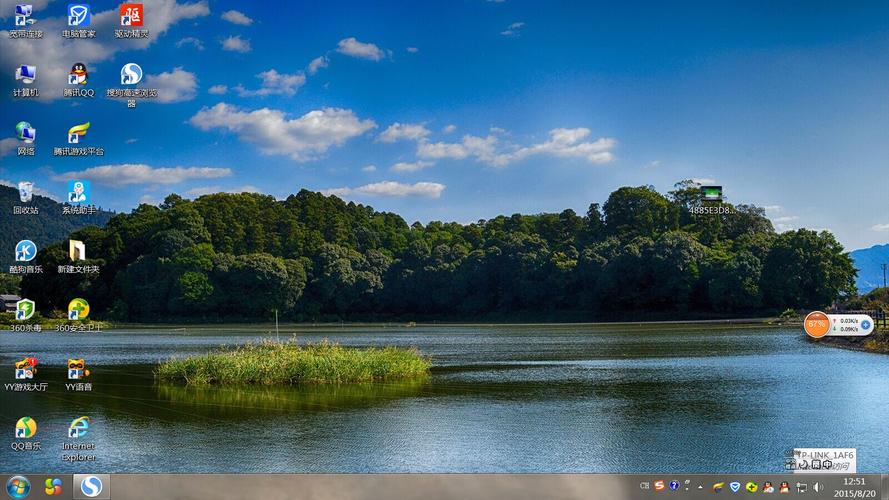Select the 电脑管家 desktop icon
Image resolution: width=889 pixels, height=500 pixels.
tap(78, 17)
